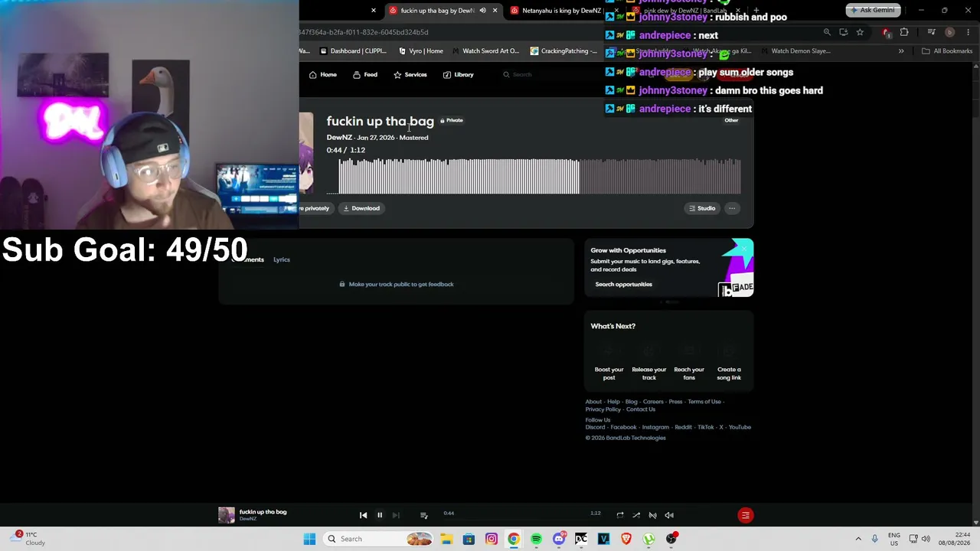Open the Careers footer link
The height and width of the screenshot is (551, 980).
[x=653, y=402]
